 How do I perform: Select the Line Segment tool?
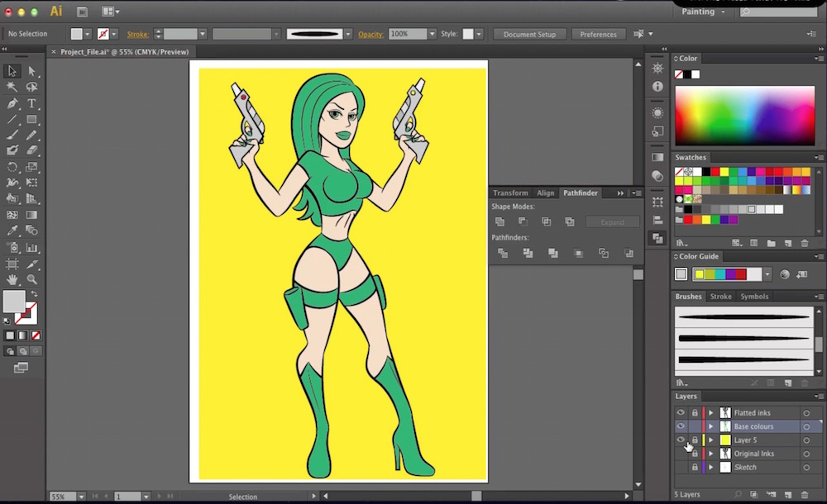(12, 119)
